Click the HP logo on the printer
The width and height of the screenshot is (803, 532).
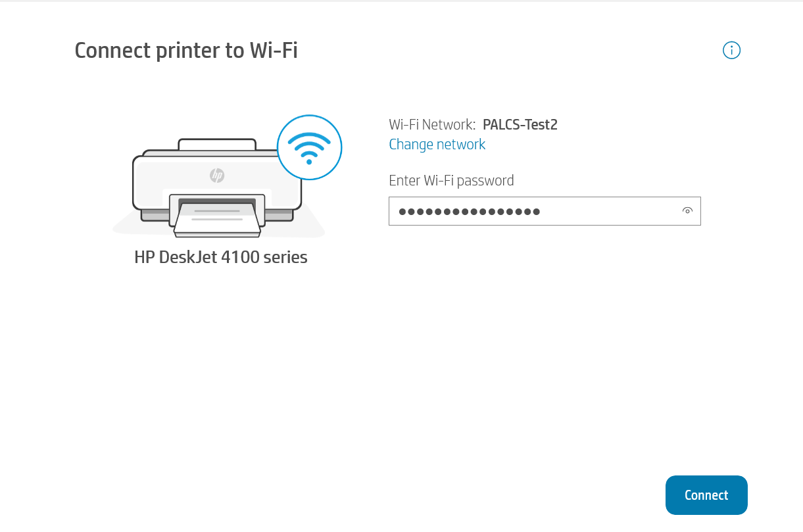pyautogui.click(x=217, y=175)
